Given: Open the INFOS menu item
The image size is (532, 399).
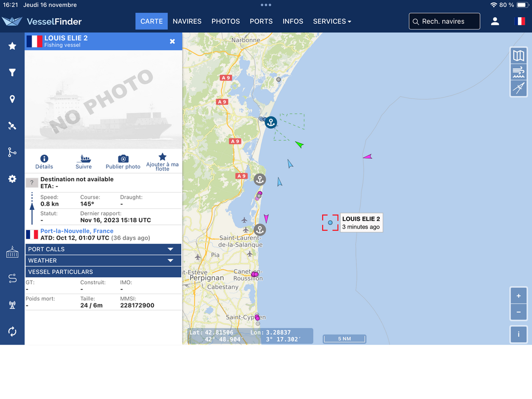Looking at the screenshot, I should [x=293, y=21].
